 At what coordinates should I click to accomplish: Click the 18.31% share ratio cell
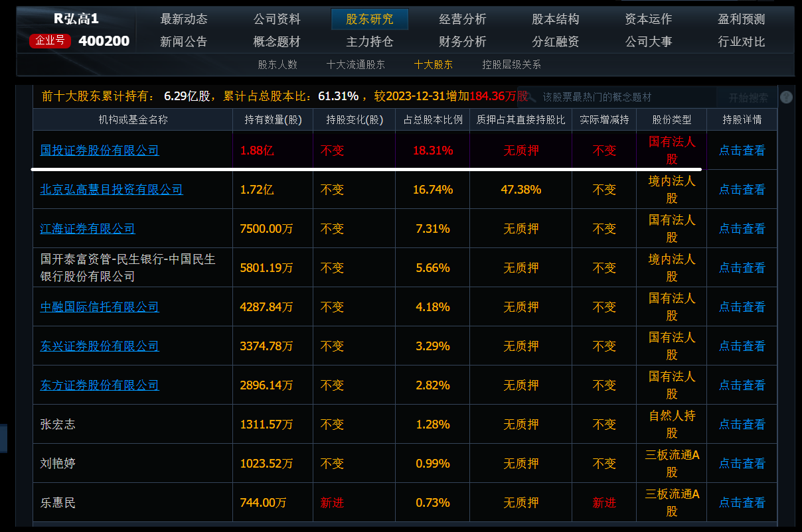coord(433,151)
